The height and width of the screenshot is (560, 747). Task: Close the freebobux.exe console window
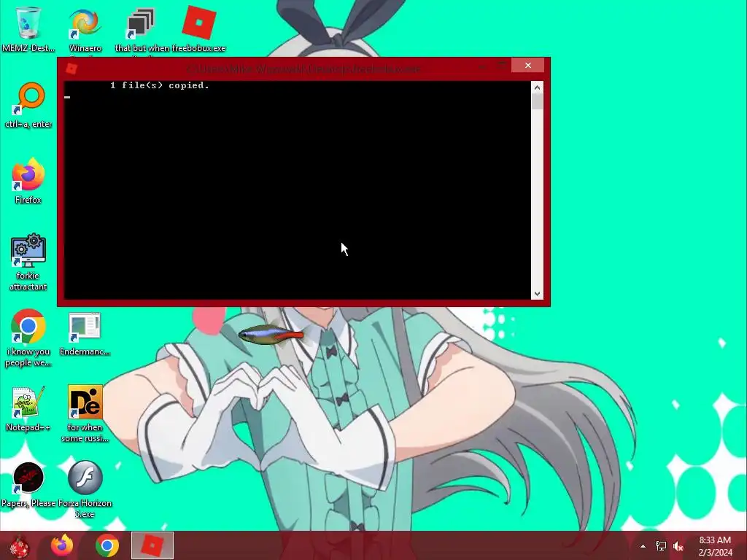pos(528,65)
